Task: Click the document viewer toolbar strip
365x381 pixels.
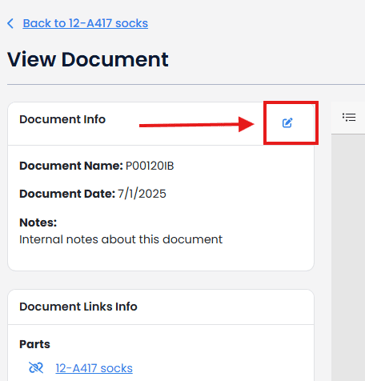Action: [348, 118]
